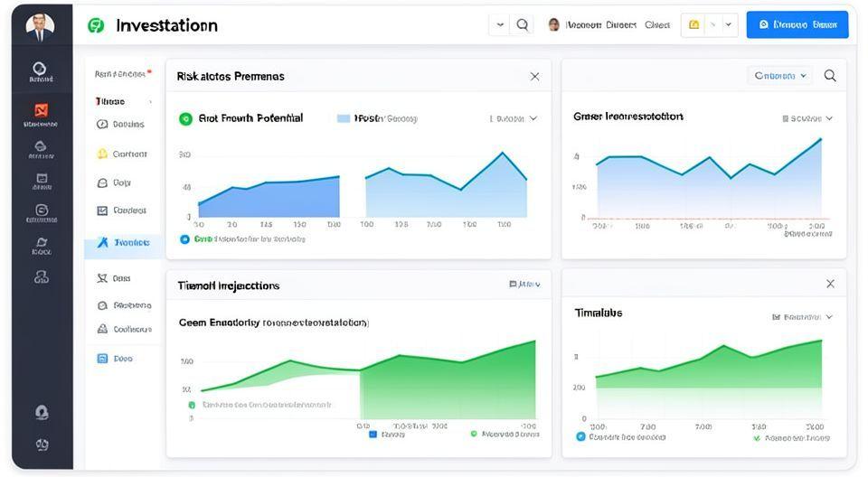Click the light blue legend color swatch
868x477 pixels.
click(x=344, y=118)
